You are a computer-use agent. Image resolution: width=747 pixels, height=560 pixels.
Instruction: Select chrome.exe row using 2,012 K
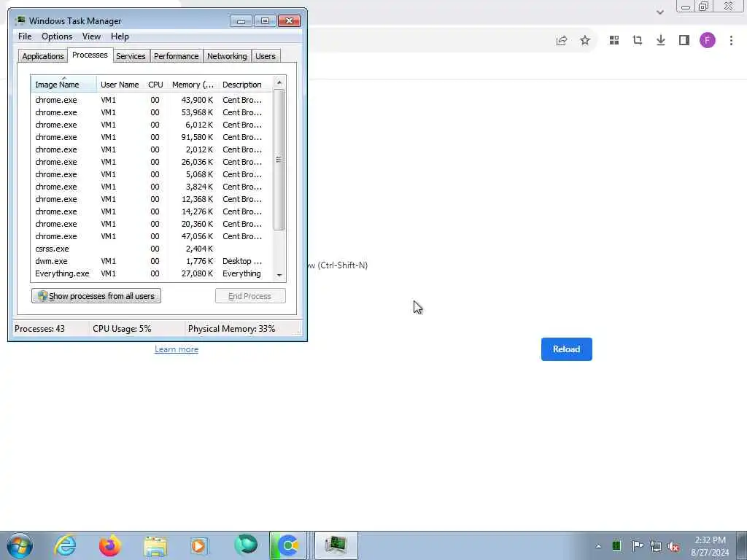152,149
